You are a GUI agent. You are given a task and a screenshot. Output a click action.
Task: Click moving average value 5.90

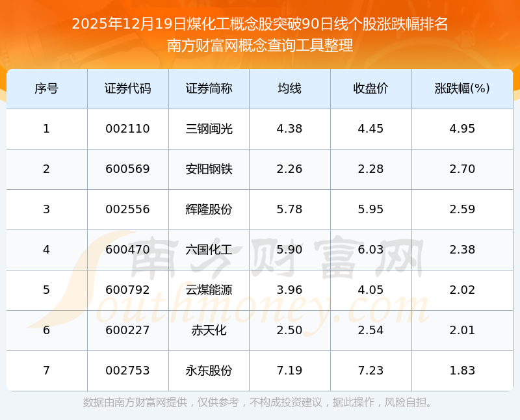click(289, 250)
